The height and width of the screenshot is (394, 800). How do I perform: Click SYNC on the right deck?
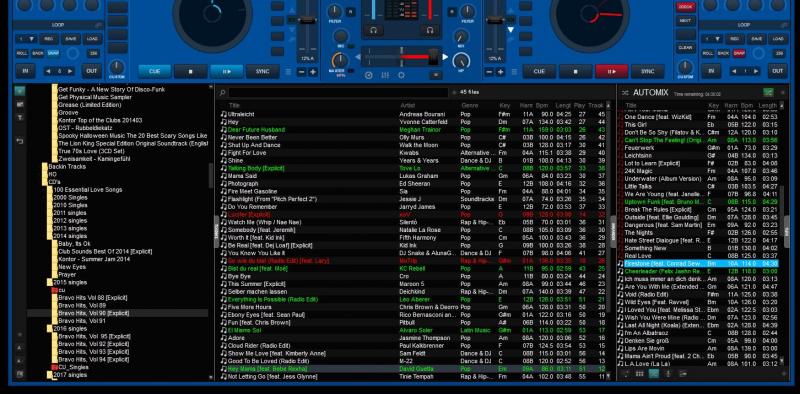point(647,71)
